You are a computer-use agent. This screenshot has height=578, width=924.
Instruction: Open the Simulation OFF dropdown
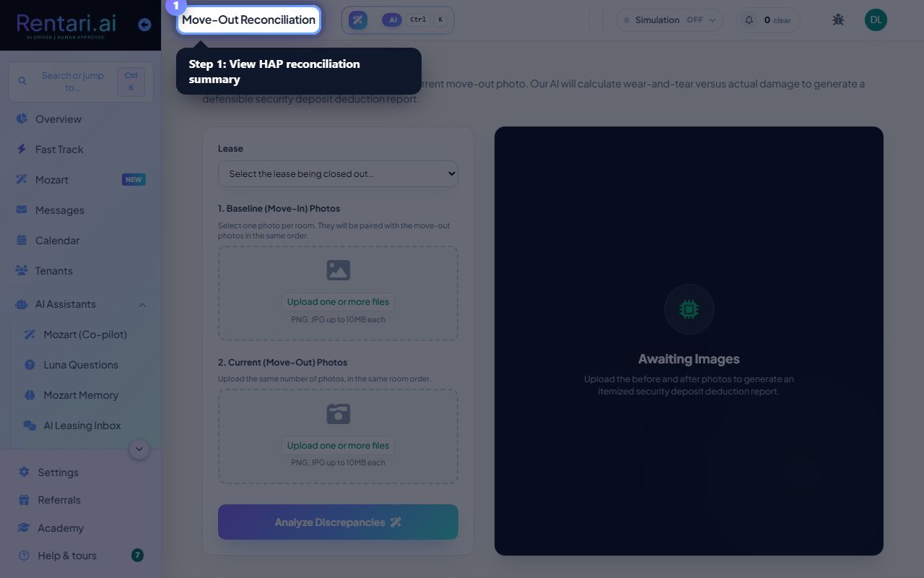(x=669, y=20)
